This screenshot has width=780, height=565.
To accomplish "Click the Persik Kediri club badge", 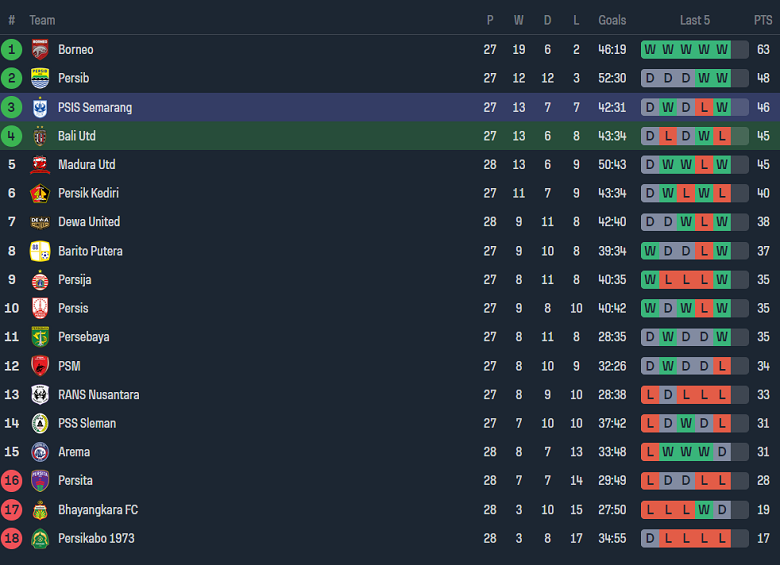I will pos(40,193).
